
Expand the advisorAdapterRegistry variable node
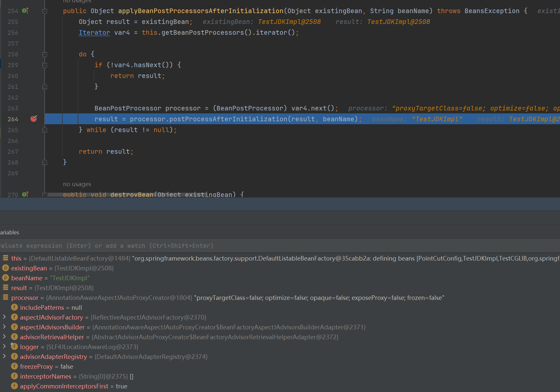pos(4,356)
